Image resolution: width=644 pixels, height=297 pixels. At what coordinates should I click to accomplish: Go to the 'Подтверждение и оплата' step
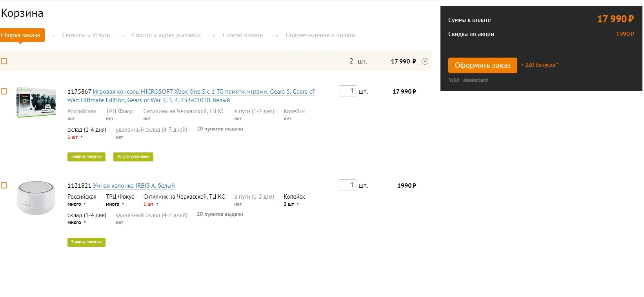[x=320, y=35]
